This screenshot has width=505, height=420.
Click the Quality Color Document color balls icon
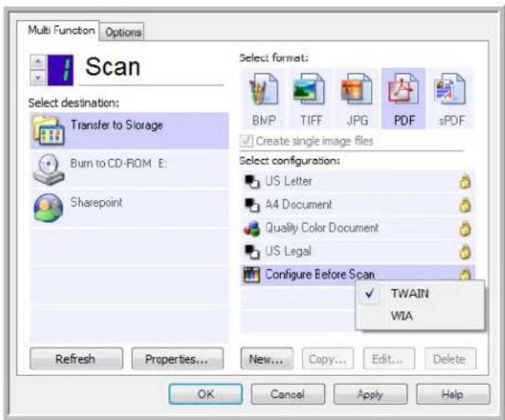tap(252, 228)
